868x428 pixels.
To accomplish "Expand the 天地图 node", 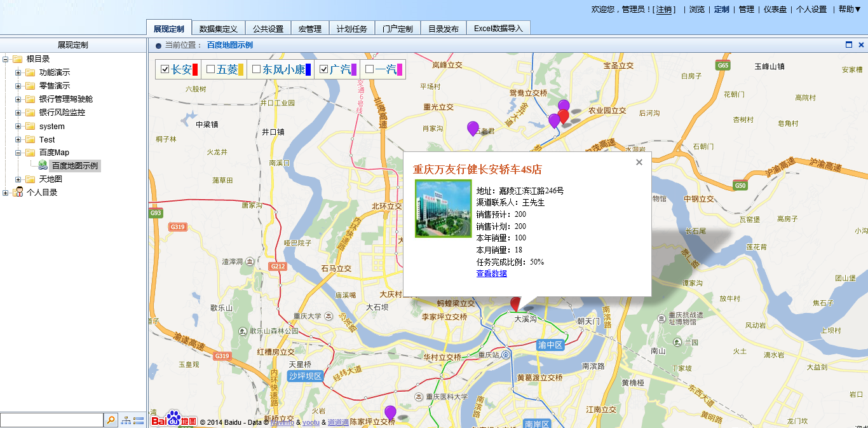I will [x=18, y=179].
